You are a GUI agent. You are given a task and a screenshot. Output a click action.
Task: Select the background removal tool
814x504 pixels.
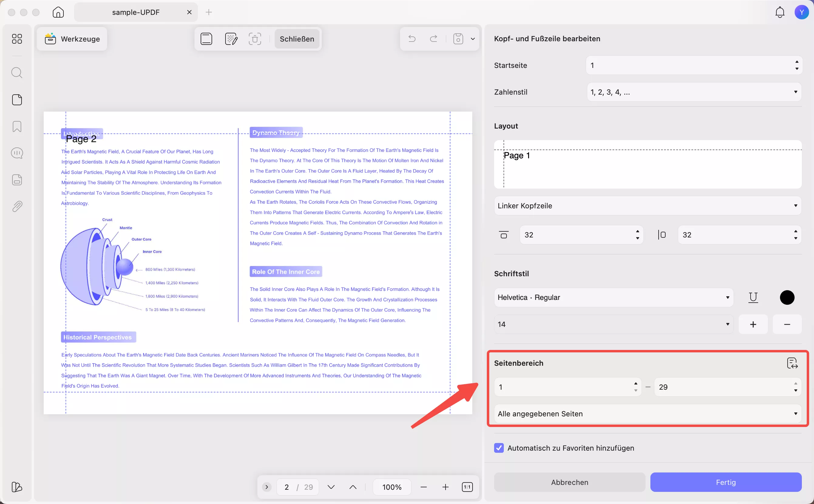coord(255,39)
